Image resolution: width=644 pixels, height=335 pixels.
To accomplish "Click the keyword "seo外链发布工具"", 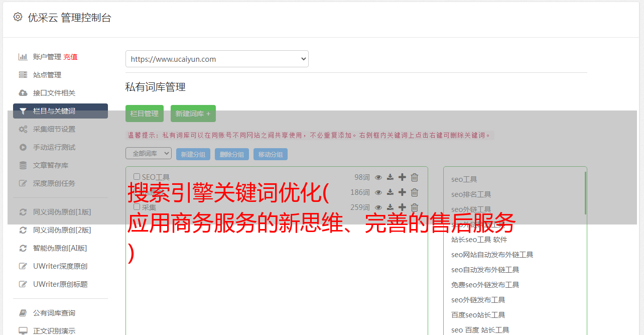I will pyautogui.click(x=478, y=300).
